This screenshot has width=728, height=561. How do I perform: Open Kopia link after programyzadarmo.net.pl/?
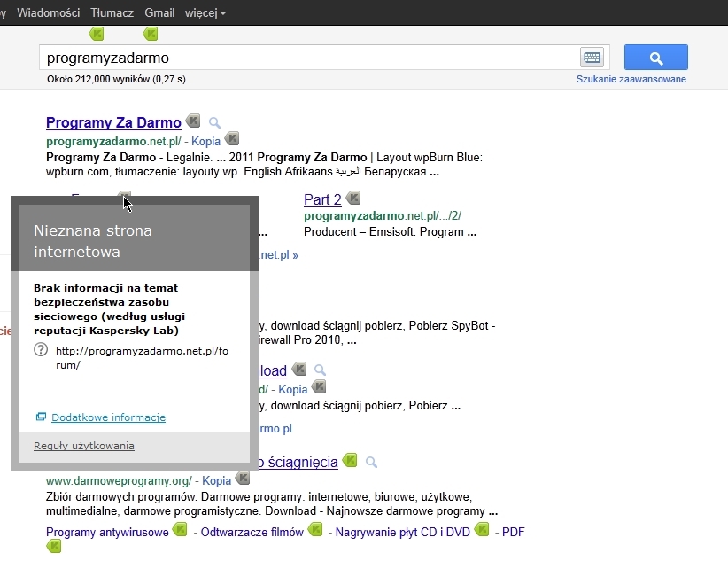point(205,141)
